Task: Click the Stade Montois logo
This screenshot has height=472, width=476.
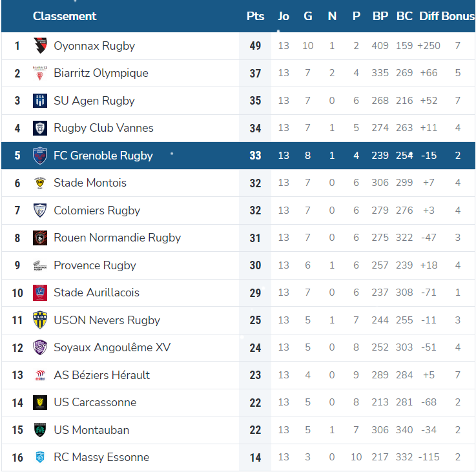Action: (40, 183)
